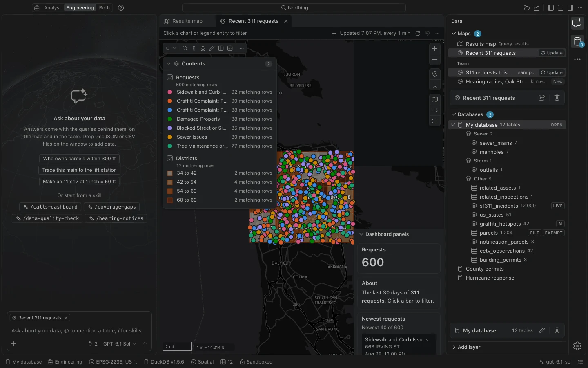The width and height of the screenshot is (588, 368).
Task: Click suggestion Who owns parcels within 300 ft
Action: tap(80, 159)
